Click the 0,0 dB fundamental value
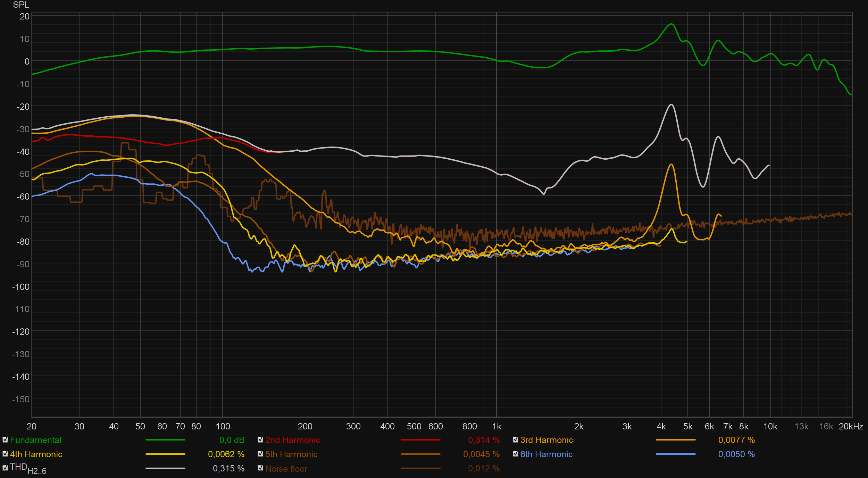The height and width of the screenshot is (478, 868). (x=232, y=440)
